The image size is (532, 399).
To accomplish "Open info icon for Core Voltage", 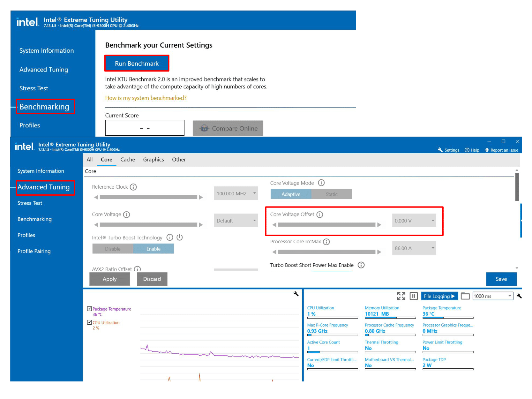I will click(126, 215).
